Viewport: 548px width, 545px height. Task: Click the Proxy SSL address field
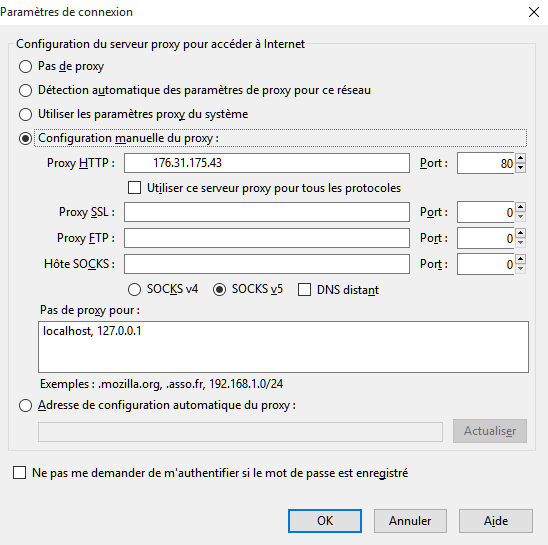point(267,212)
